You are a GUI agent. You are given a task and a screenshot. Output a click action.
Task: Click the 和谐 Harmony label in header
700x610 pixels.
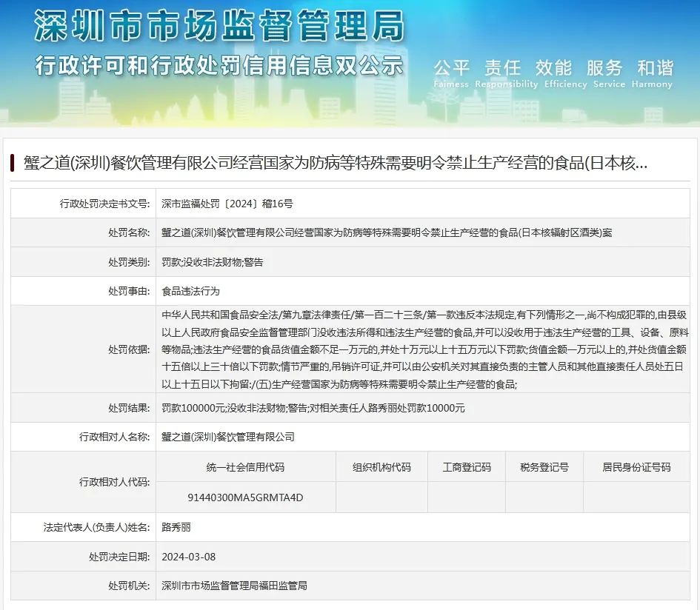(x=653, y=67)
